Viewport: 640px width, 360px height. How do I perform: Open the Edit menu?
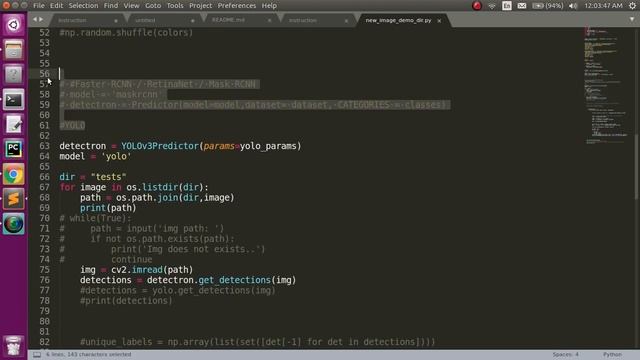click(x=56, y=6)
